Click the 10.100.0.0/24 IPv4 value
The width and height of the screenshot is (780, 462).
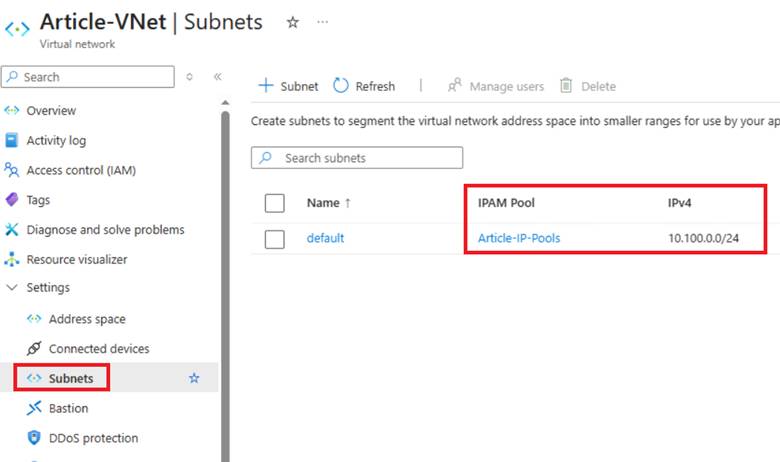703,238
